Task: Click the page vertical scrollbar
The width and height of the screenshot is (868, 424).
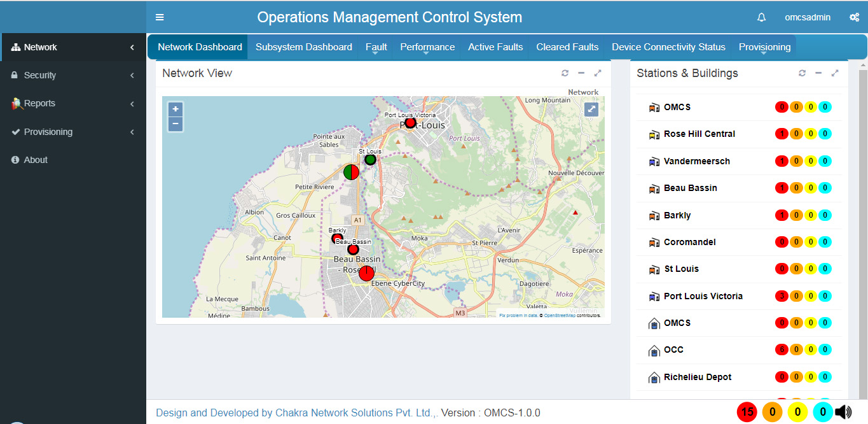Action: 863,229
